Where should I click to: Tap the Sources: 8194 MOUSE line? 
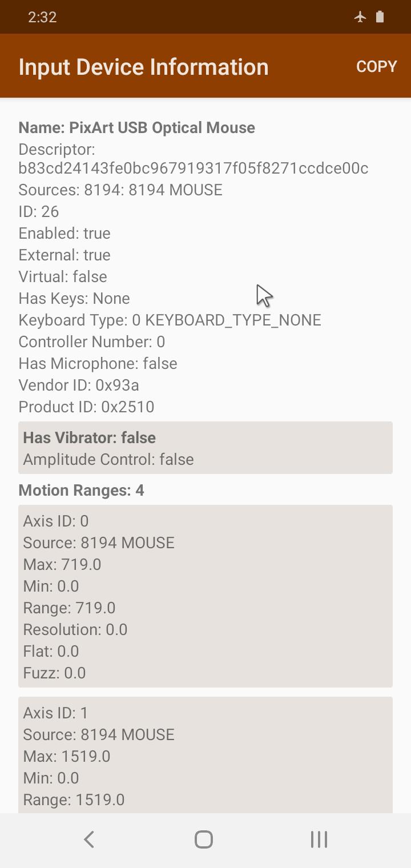coord(120,190)
